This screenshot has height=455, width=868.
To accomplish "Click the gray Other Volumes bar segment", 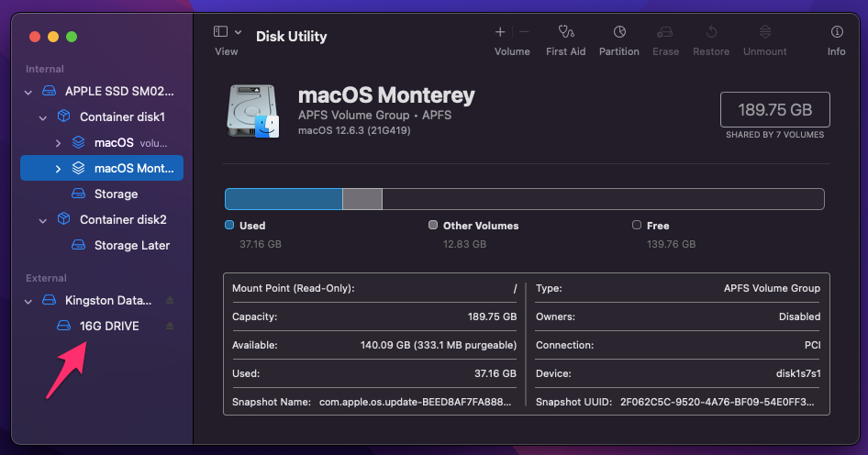I will [362, 199].
